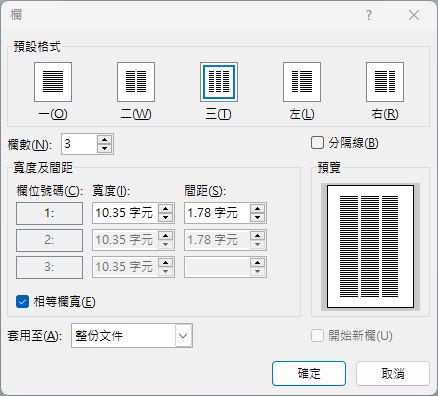Enable the 分隔線 separator line checkbox
The image size is (438, 396).
(317, 143)
